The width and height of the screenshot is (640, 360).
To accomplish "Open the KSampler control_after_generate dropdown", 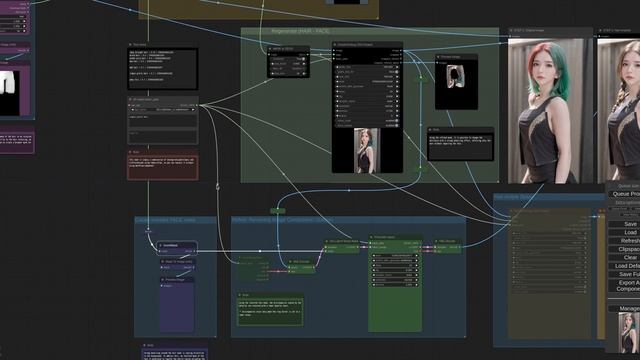I will [395, 260].
